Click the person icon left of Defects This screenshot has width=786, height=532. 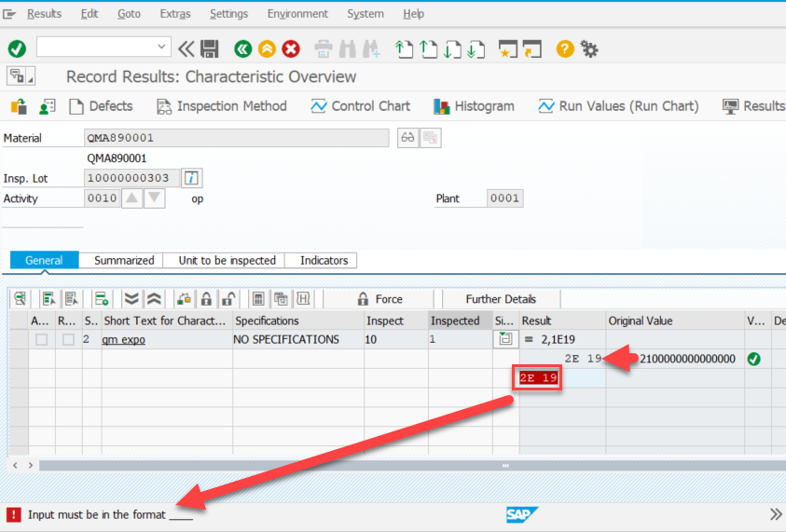click(48, 106)
